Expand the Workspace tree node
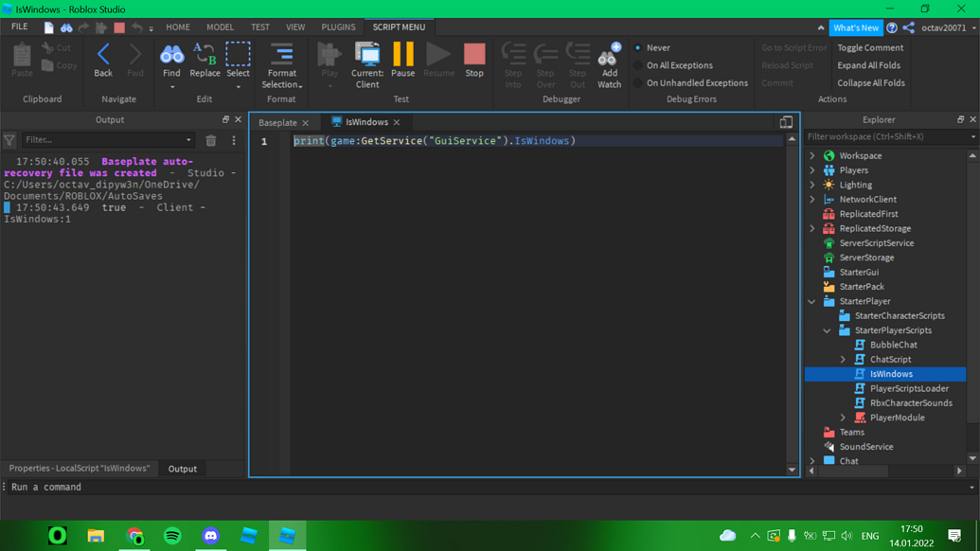Screen dimensions: 980x551 pyautogui.click(x=812, y=155)
